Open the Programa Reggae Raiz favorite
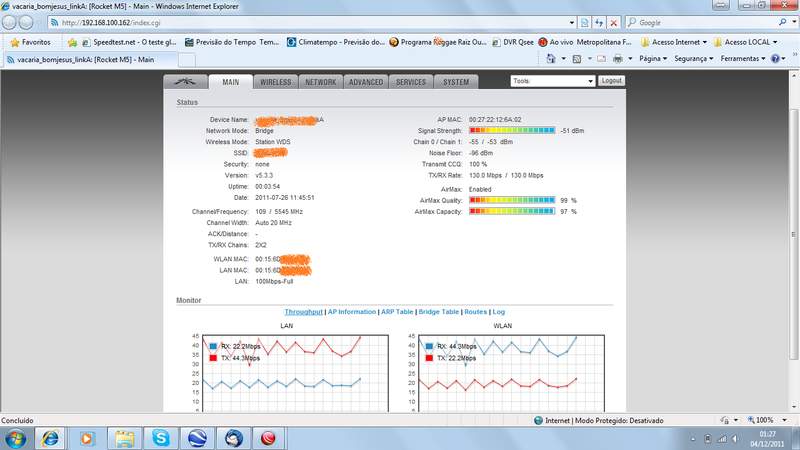Viewport: 800px width, 450px height. click(438, 42)
